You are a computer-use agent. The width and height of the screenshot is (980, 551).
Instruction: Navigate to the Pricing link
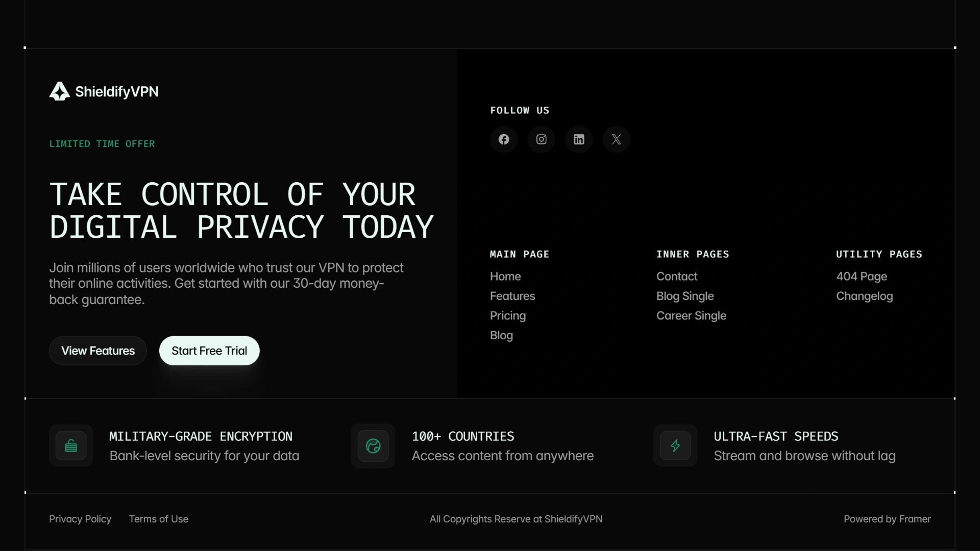[508, 316]
